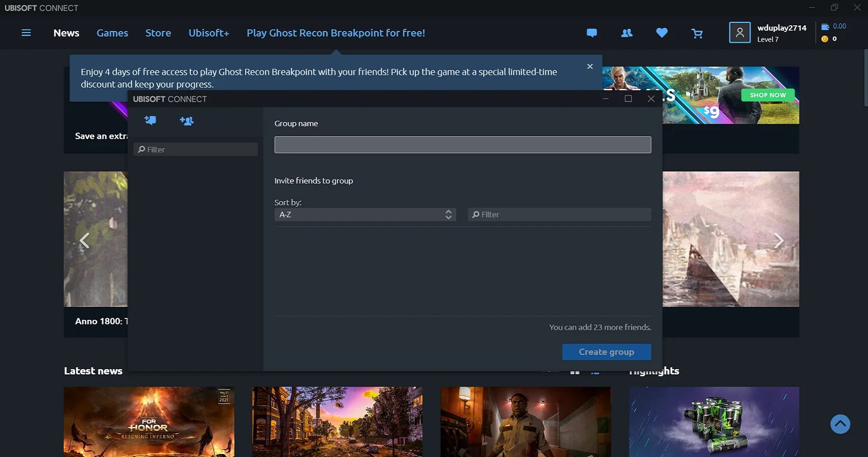Switch to the Store tab
868x457 pixels.
(x=158, y=33)
